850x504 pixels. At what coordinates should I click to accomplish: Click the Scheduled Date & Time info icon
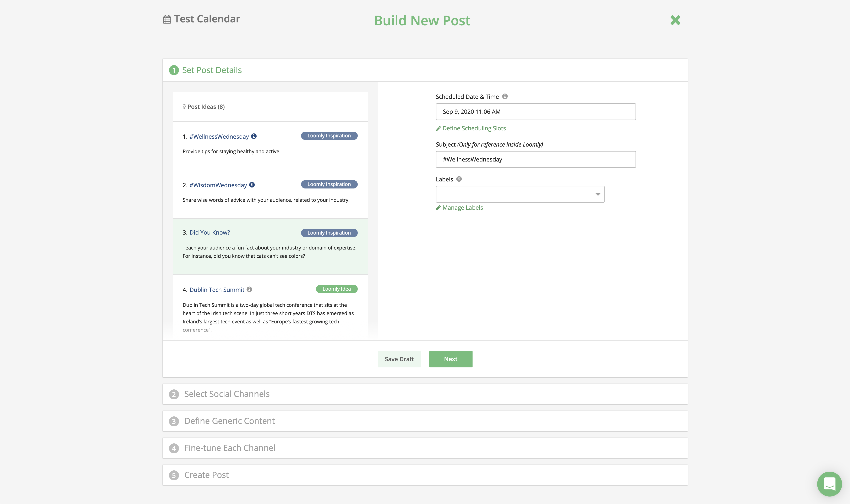coord(505,97)
